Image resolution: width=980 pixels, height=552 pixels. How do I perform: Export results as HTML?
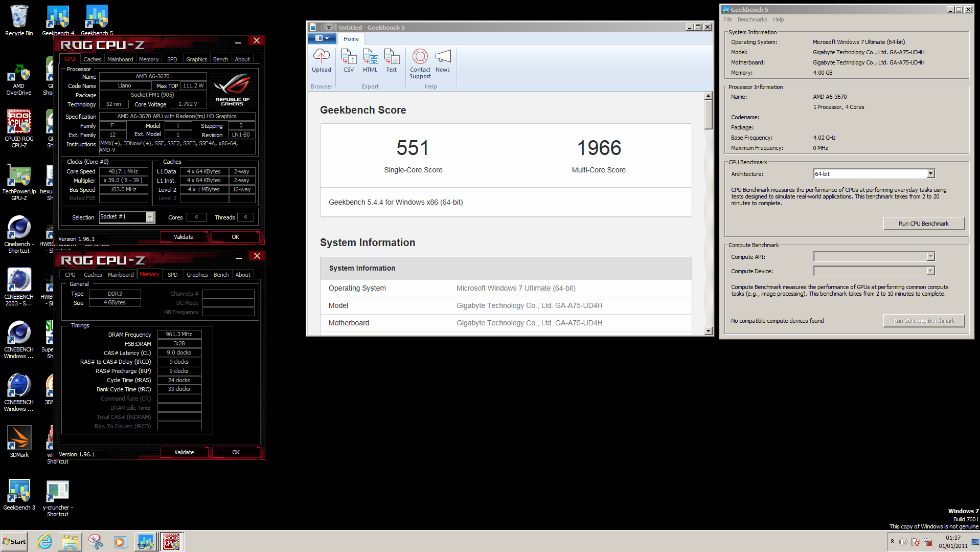370,61
